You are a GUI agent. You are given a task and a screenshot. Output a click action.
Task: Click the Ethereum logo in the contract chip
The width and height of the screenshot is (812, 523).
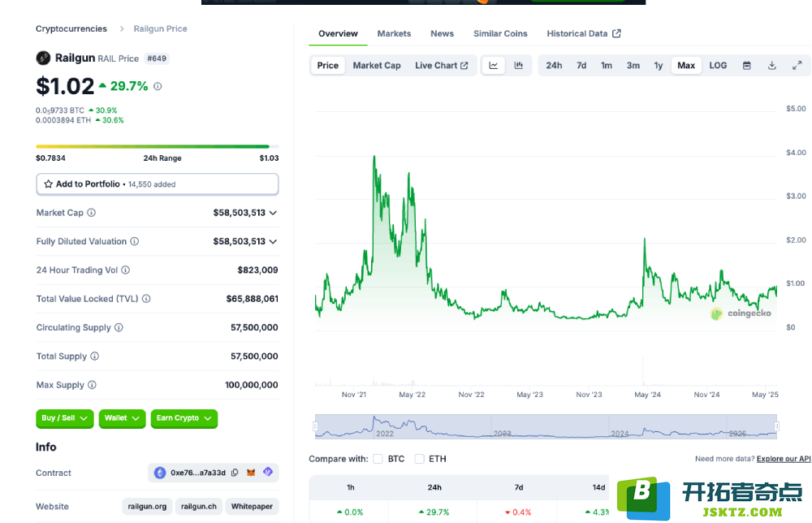(x=160, y=473)
